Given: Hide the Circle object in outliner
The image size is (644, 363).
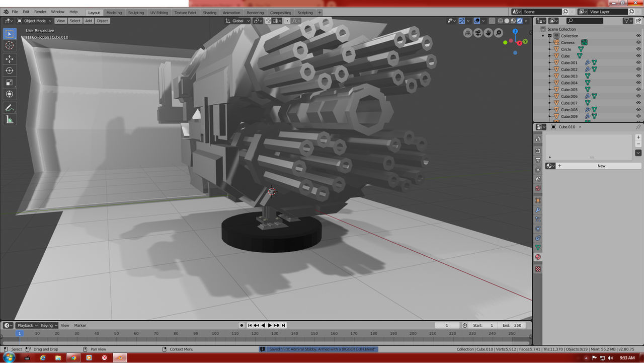Looking at the screenshot, I should tap(638, 49).
